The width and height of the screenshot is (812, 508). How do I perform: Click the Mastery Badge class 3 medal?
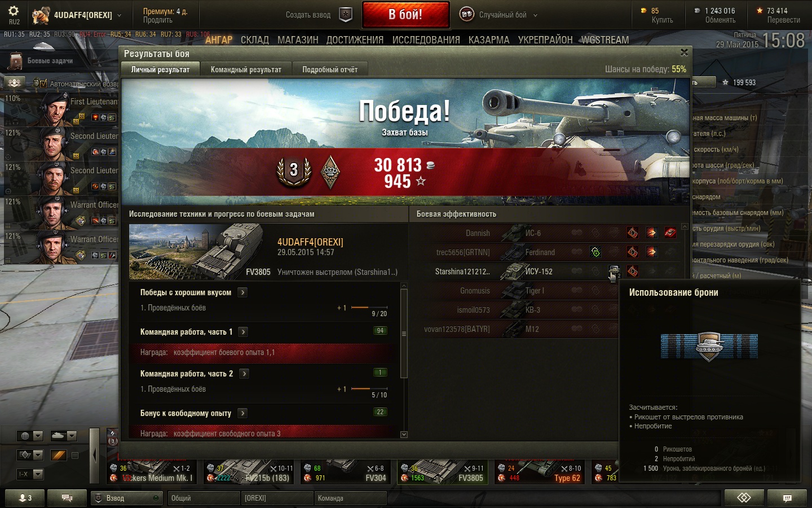293,169
